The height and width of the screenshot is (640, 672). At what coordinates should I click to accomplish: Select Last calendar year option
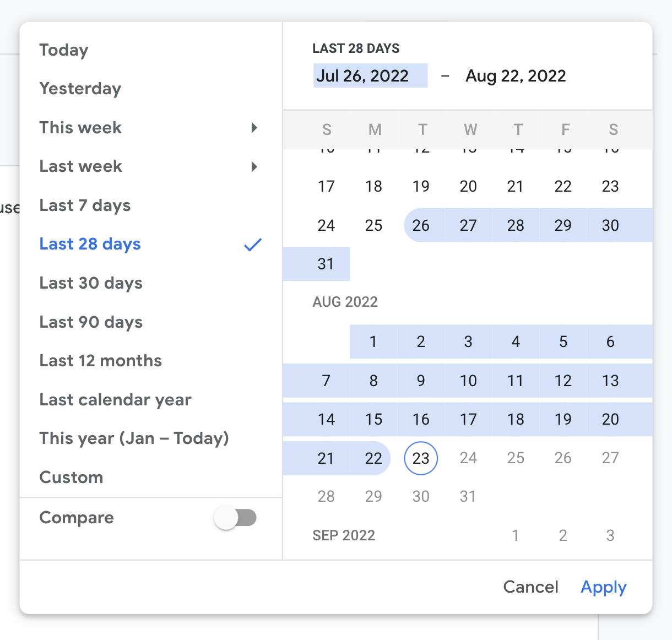(115, 400)
